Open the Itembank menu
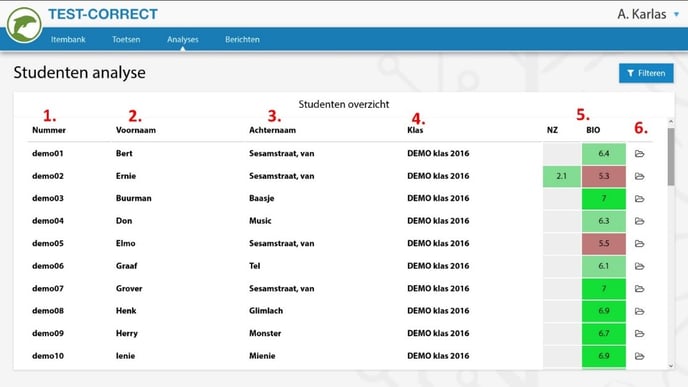688x387 pixels. [x=68, y=39]
